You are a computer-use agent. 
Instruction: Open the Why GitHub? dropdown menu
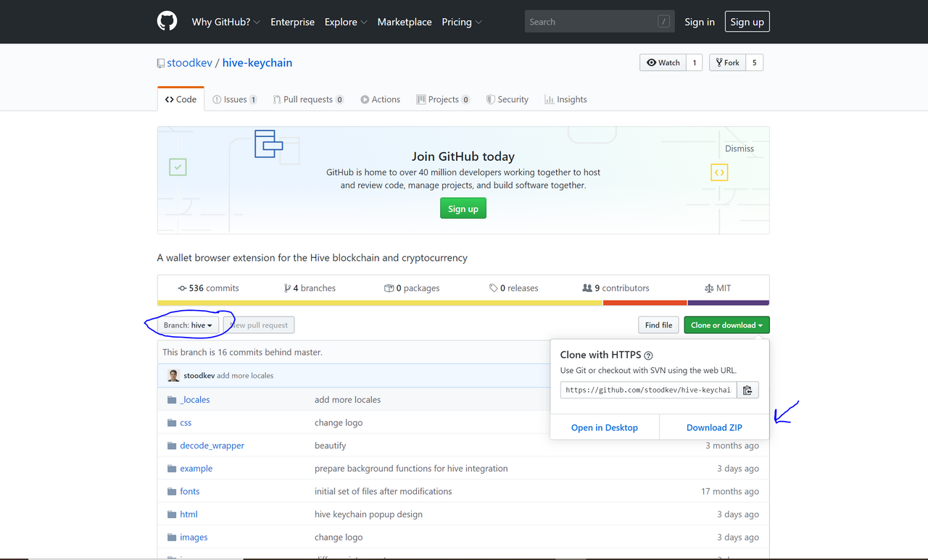coord(226,22)
